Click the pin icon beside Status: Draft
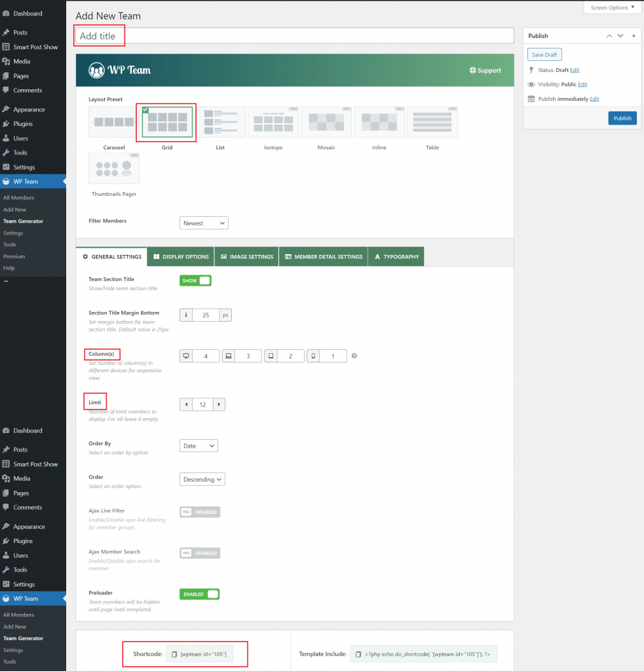This screenshot has width=644, height=671. [x=531, y=69]
